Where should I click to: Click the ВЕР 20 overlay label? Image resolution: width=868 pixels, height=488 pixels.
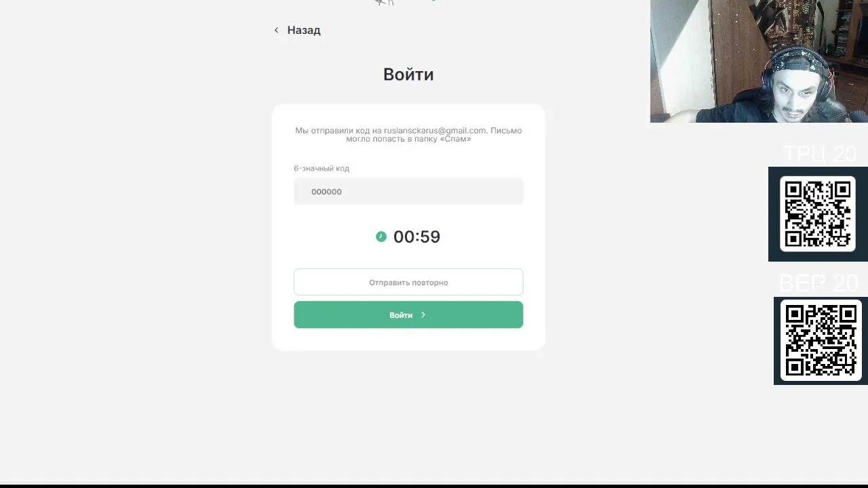tap(818, 282)
